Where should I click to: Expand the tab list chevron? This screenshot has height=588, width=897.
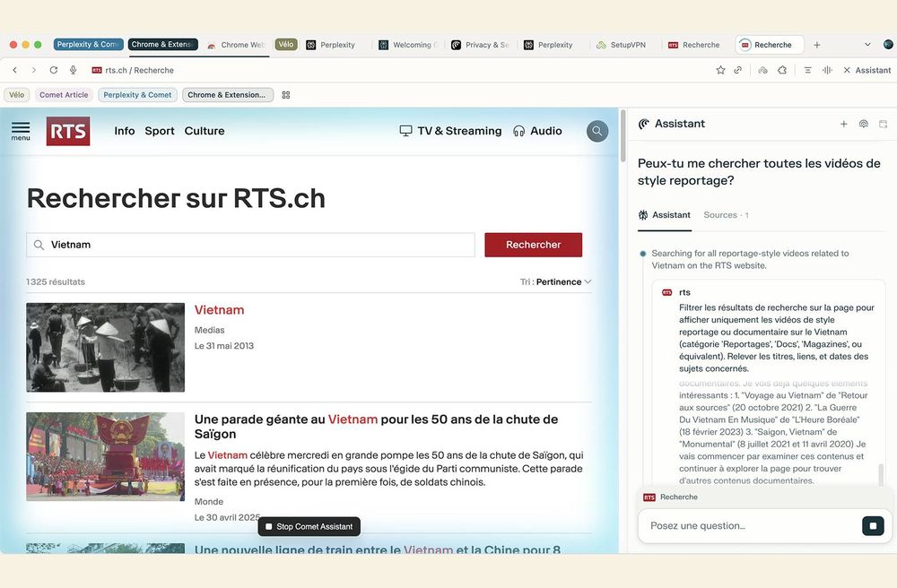pos(867,45)
